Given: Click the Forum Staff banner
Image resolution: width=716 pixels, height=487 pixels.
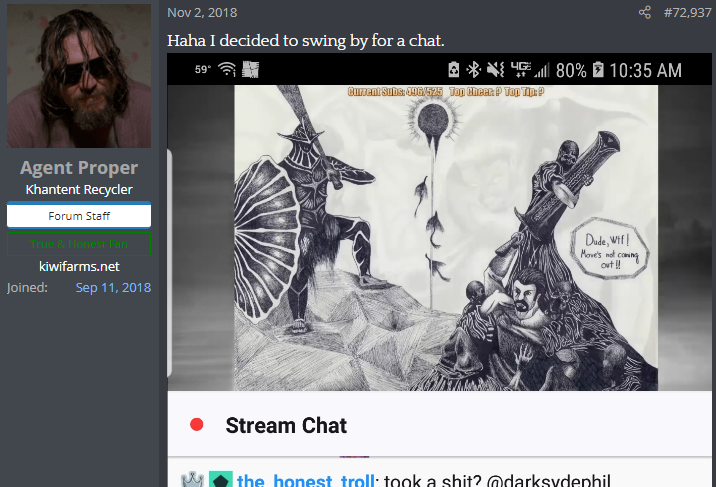Looking at the screenshot, I should pyautogui.click(x=79, y=215).
